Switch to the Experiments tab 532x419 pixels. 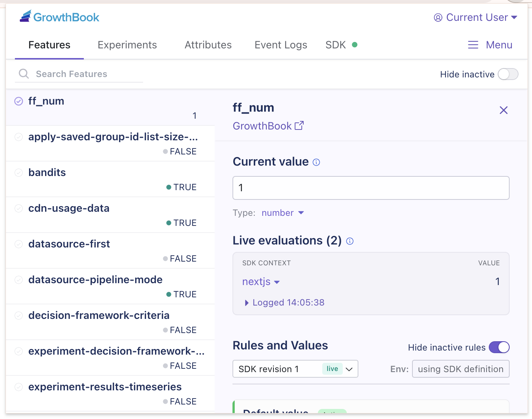[x=127, y=45]
